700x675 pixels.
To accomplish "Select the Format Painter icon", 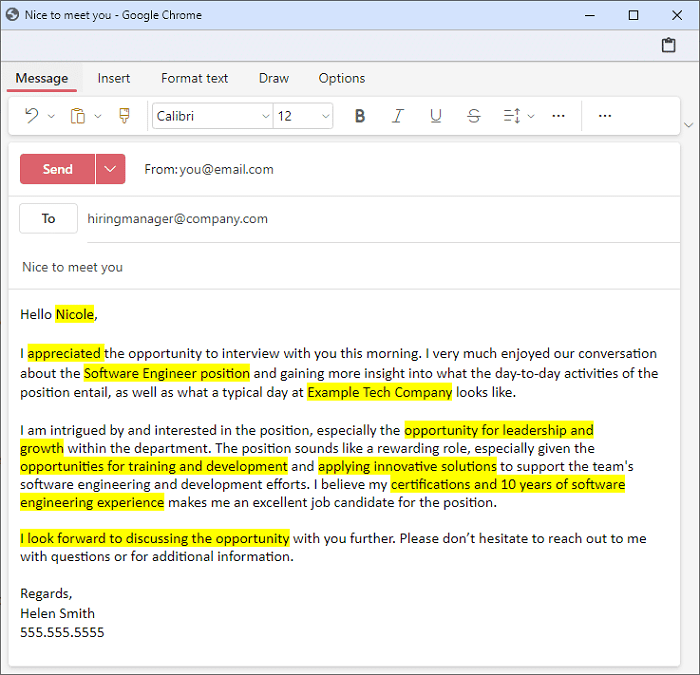I will 124,116.
